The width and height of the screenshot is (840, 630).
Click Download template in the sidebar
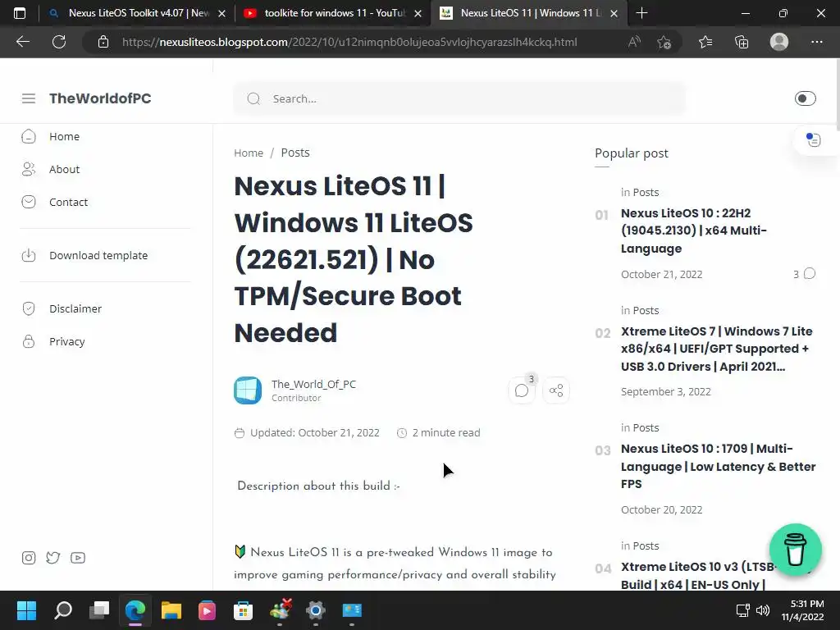(x=98, y=256)
